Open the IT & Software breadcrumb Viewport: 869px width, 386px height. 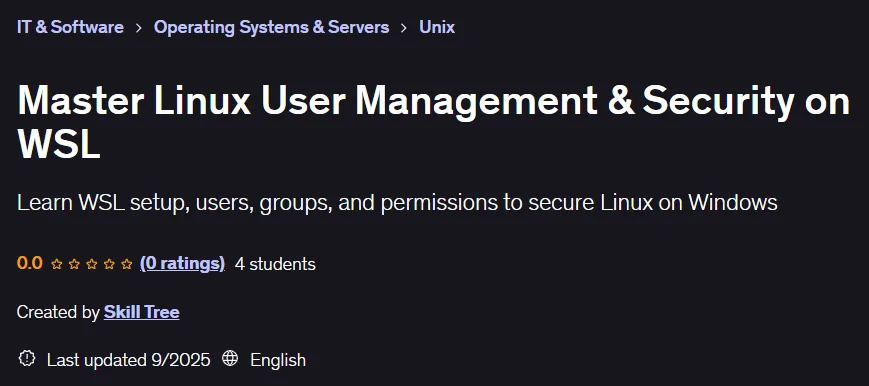click(70, 27)
